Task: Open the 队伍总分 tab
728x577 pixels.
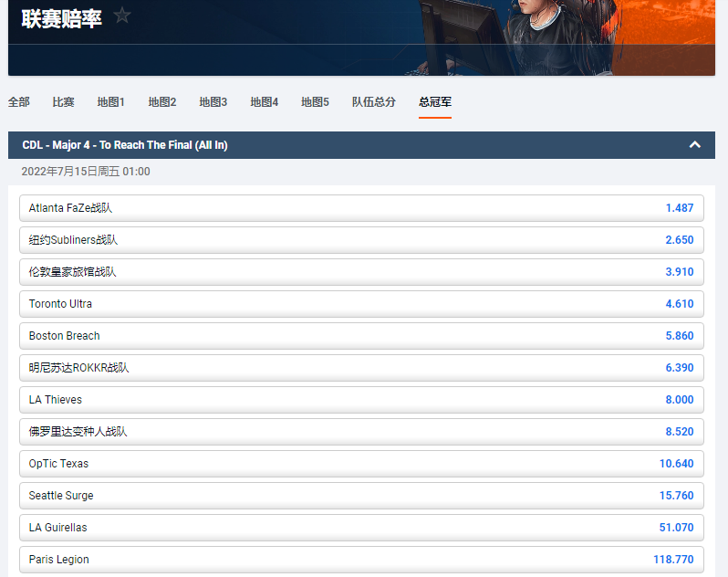Action: tap(374, 102)
